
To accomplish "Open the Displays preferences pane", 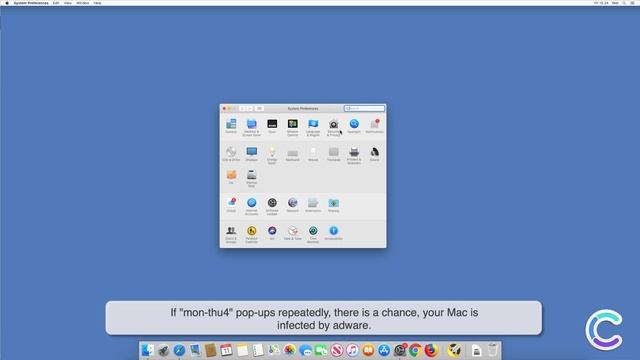I will (251, 154).
